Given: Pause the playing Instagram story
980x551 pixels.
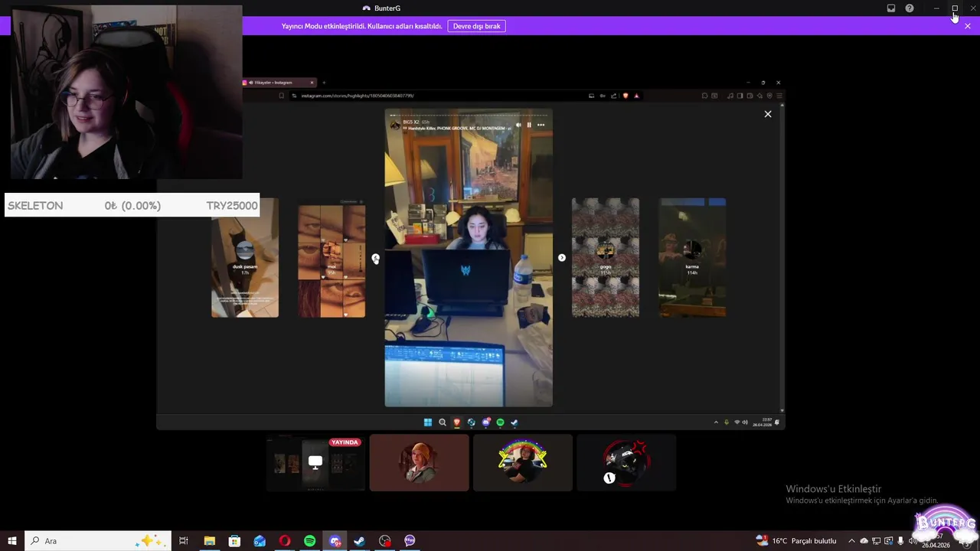Looking at the screenshot, I should click(x=529, y=125).
